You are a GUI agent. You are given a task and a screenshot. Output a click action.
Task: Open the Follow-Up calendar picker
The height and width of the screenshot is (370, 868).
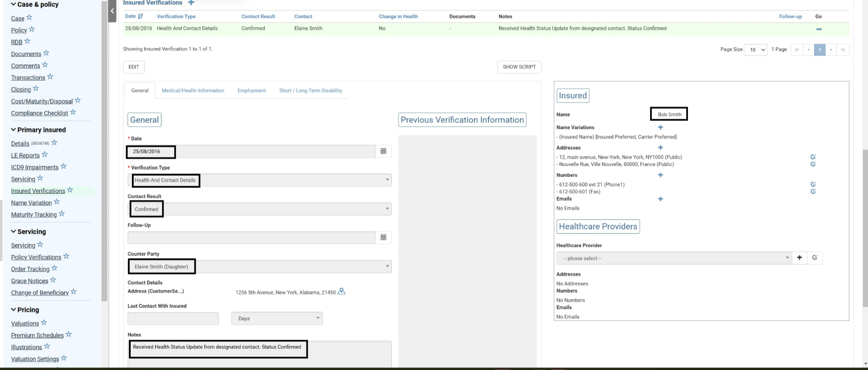(383, 238)
